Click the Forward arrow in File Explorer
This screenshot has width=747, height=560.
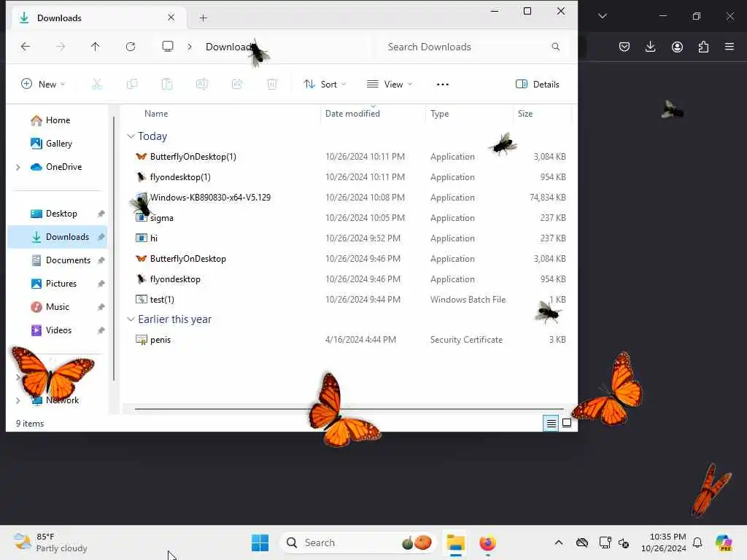[x=61, y=46]
